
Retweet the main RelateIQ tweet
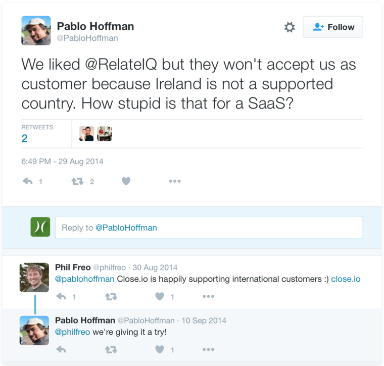(77, 181)
